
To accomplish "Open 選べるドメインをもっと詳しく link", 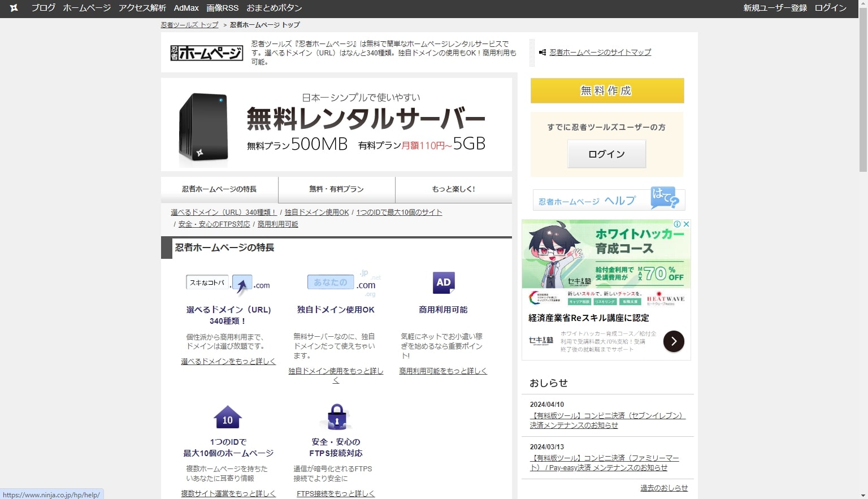I will [x=228, y=362].
